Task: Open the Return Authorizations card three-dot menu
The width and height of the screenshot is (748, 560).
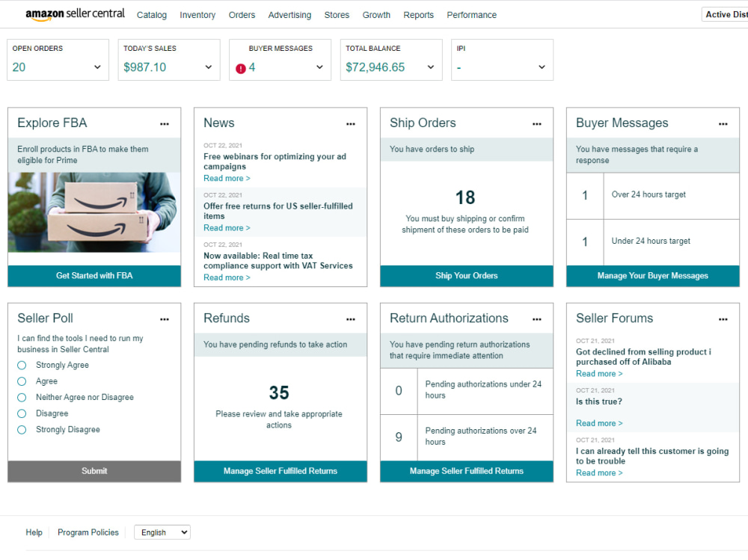Action: [x=536, y=319]
